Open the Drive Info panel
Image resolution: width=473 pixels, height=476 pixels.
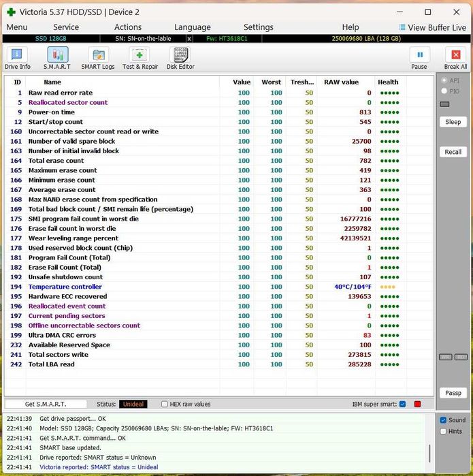[x=17, y=59]
